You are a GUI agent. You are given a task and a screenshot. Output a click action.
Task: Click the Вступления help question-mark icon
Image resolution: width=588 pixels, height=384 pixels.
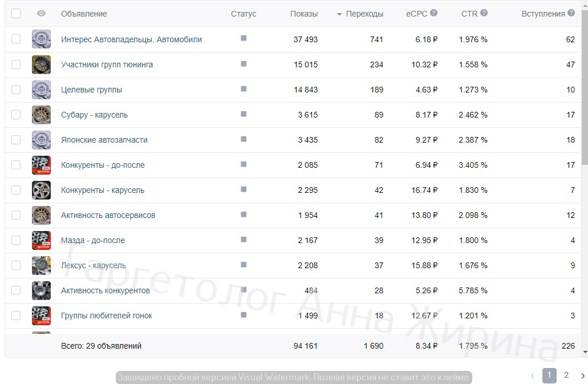(571, 13)
